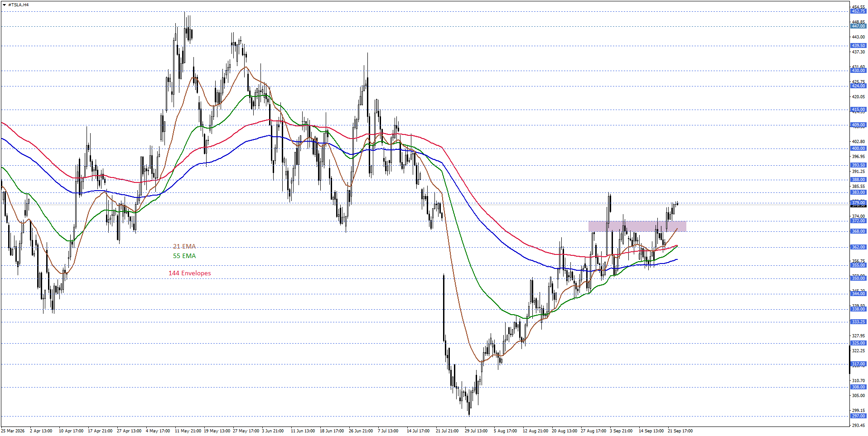Click the 447.00 horizontal line price tag
868x436 pixels.
tap(858, 26)
